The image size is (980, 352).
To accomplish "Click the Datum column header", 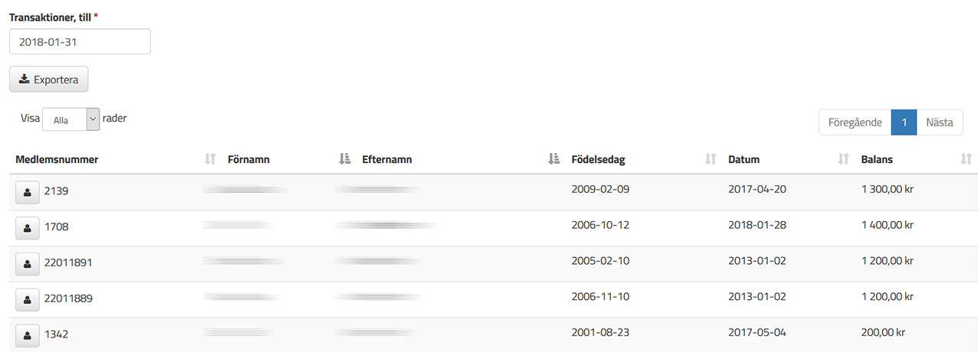I will 744,160.
